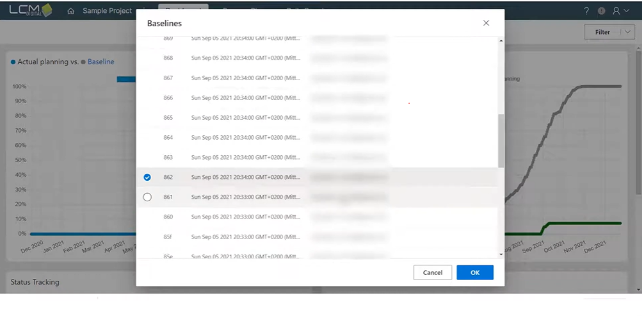The image size is (644, 316).
Task: Expand the Filter dropdown arrow
Action: 625,32
